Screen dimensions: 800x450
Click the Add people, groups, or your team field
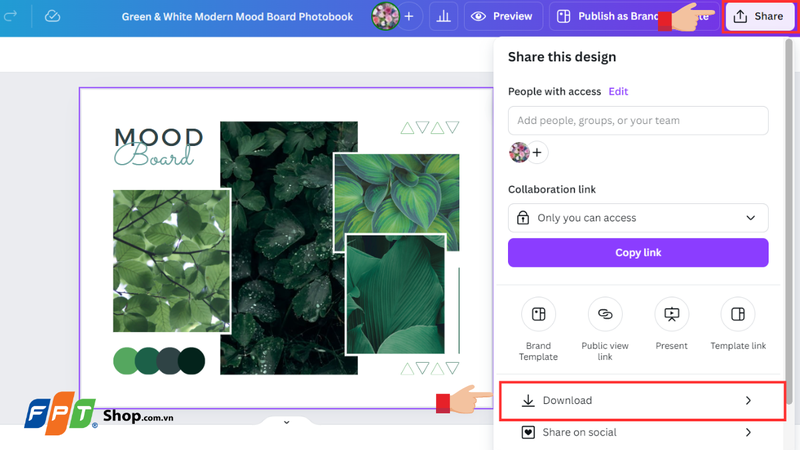coord(638,120)
